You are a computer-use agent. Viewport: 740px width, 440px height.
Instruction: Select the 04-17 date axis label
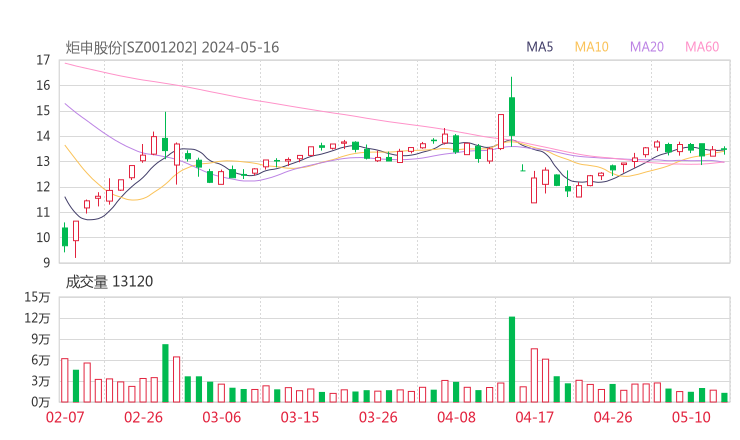point(535,417)
